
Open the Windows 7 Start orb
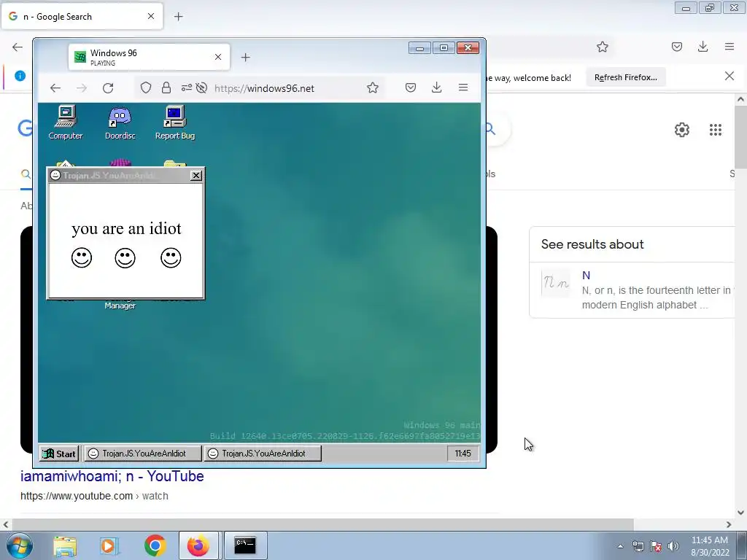click(20, 545)
